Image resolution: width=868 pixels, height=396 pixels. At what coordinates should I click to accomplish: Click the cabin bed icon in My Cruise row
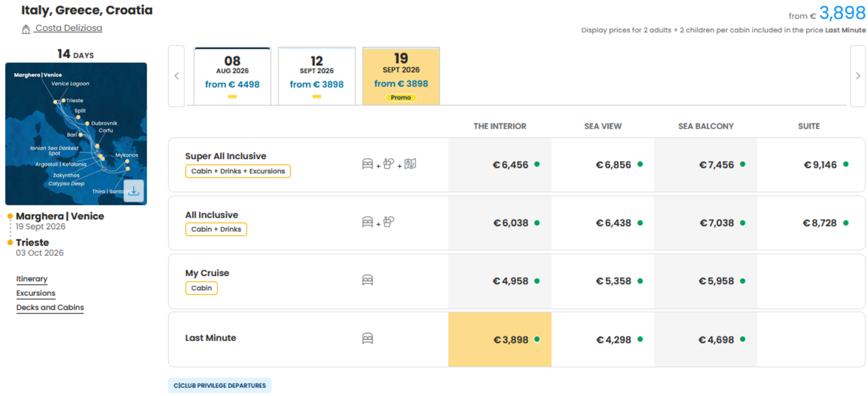pos(367,280)
